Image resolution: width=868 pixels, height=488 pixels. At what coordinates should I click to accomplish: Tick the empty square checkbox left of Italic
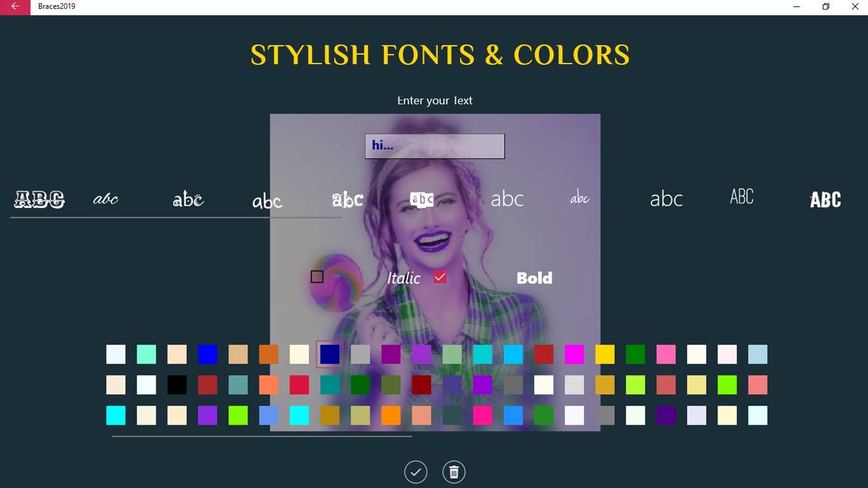(317, 277)
